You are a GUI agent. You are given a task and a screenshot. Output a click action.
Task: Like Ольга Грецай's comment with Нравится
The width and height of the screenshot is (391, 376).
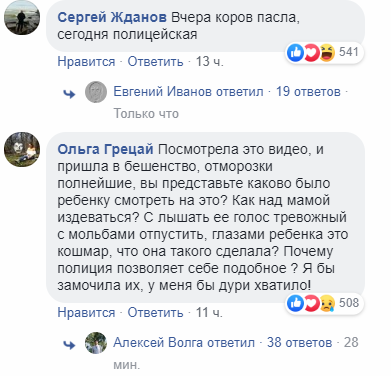pos(86,313)
